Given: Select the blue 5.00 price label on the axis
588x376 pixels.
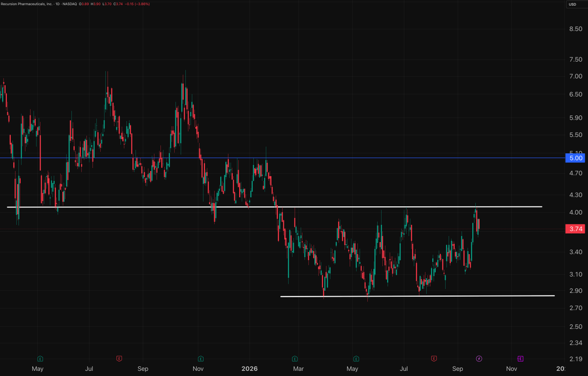Looking at the screenshot, I should click(x=576, y=158).
